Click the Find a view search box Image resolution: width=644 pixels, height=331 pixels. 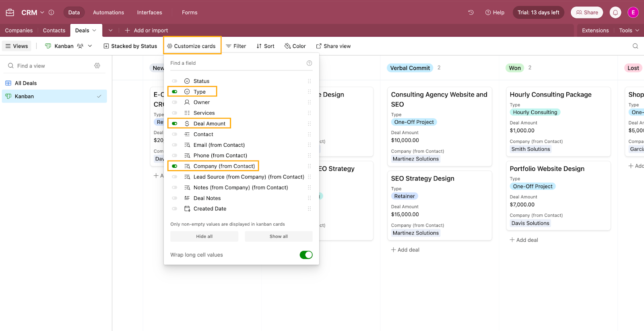click(x=50, y=66)
